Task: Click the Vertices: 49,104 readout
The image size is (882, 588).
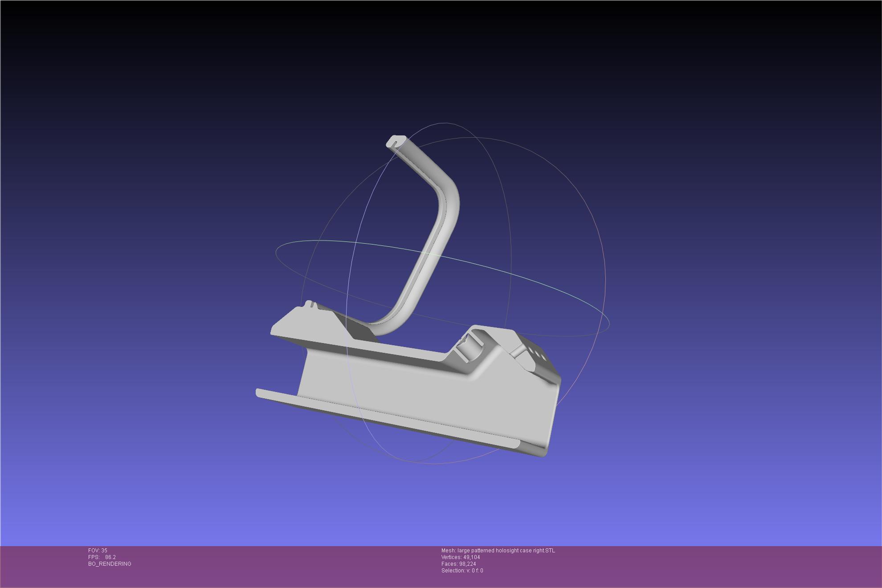Action: (460, 557)
